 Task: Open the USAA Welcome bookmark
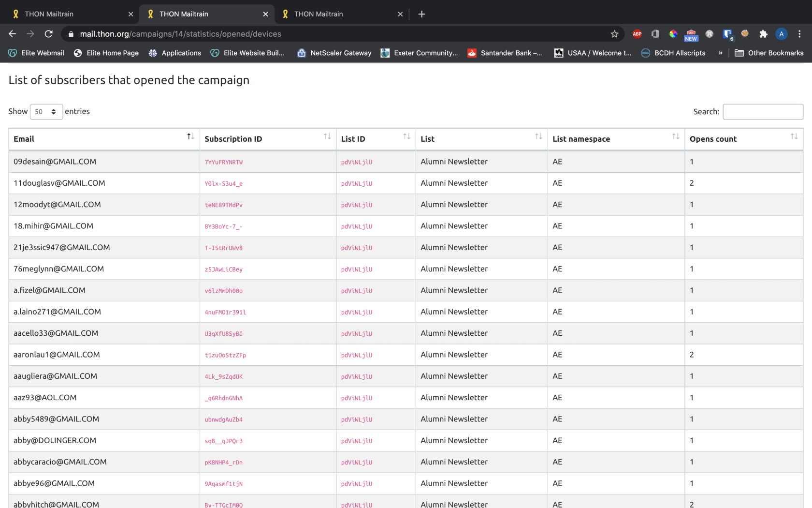(593, 53)
